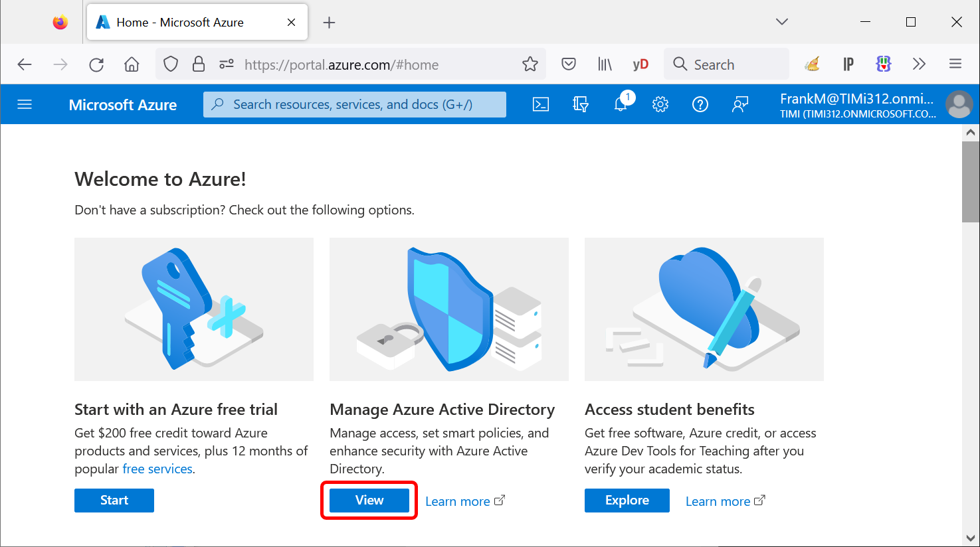Click 'Access student benefits' heading
Image resolution: width=980 pixels, height=547 pixels.
[670, 410]
